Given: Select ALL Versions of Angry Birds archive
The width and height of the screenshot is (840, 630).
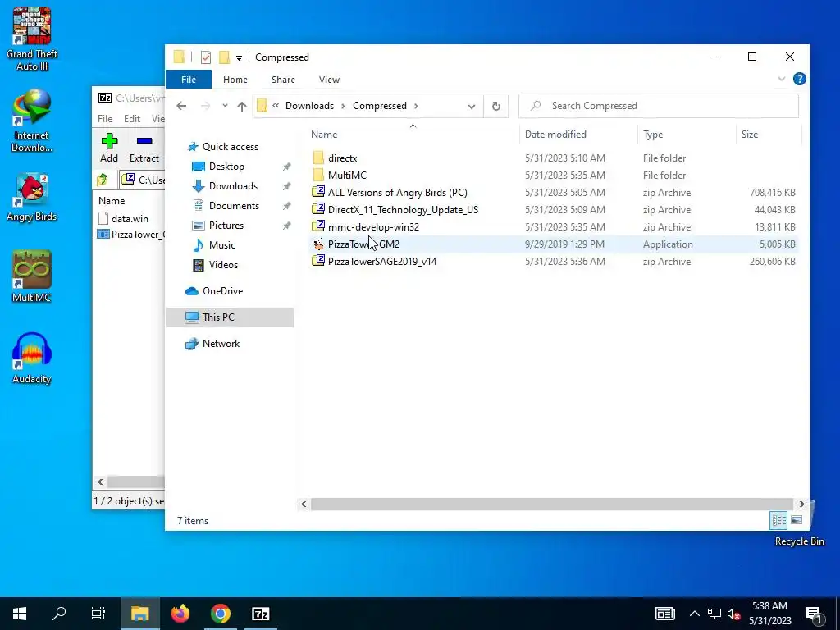Looking at the screenshot, I should pyautogui.click(x=554, y=192).
